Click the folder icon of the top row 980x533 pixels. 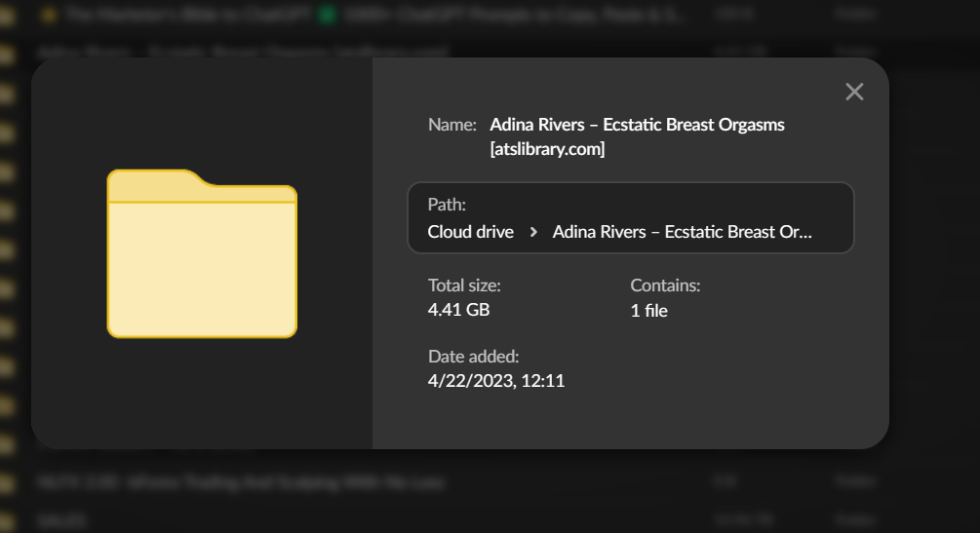tap(7, 15)
